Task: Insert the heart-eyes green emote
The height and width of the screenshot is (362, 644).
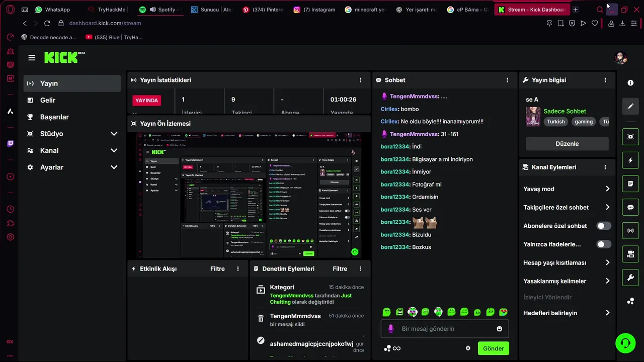Action: [x=503, y=312]
